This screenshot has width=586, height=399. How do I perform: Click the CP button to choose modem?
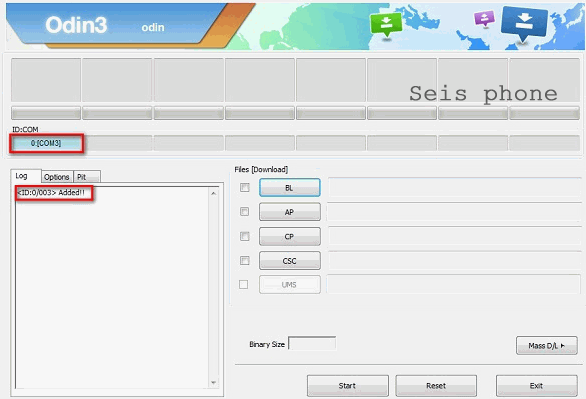tap(290, 236)
